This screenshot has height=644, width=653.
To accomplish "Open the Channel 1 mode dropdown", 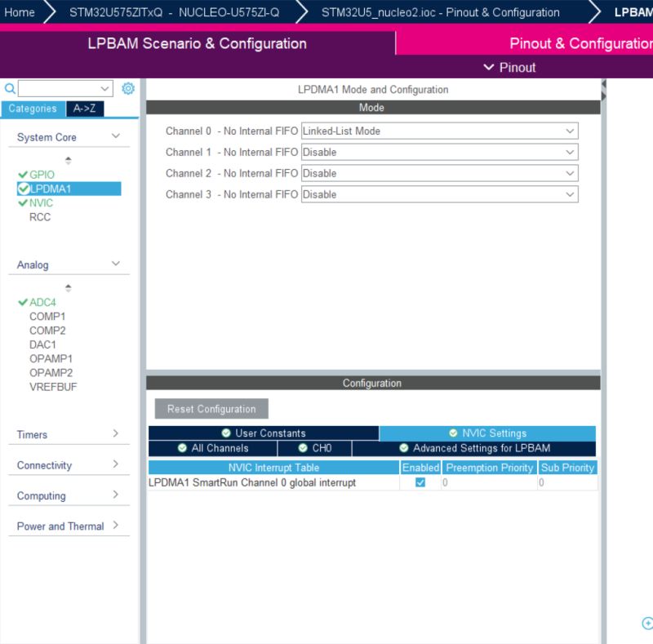I will point(439,152).
